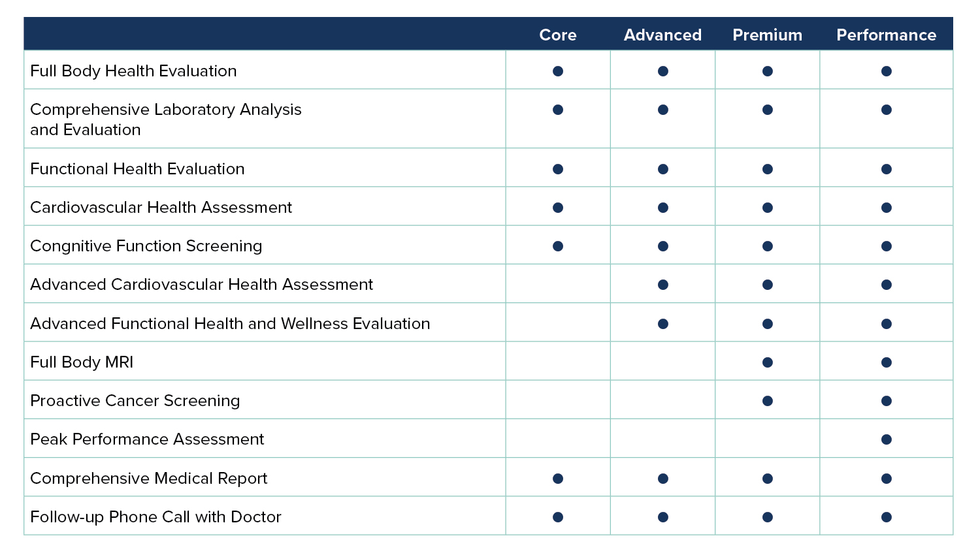Select the Premium column header
Viewport: 980px width, 555px height.
767,35
